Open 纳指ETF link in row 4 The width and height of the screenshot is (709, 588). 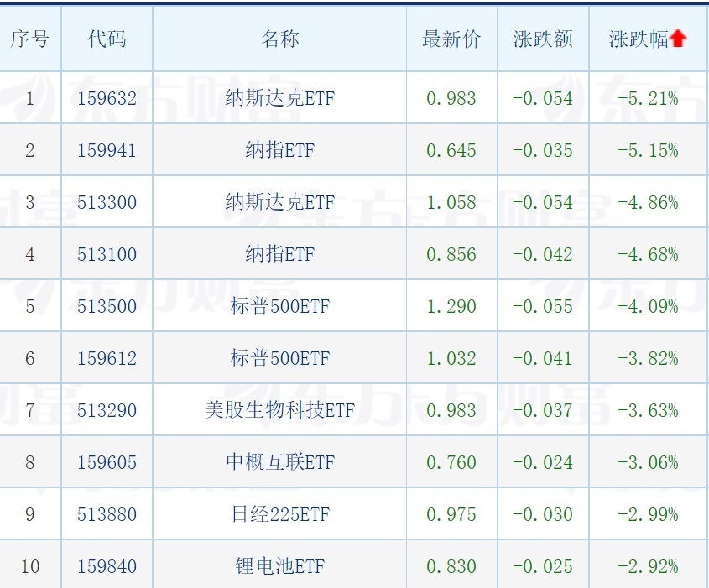[279, 255]
